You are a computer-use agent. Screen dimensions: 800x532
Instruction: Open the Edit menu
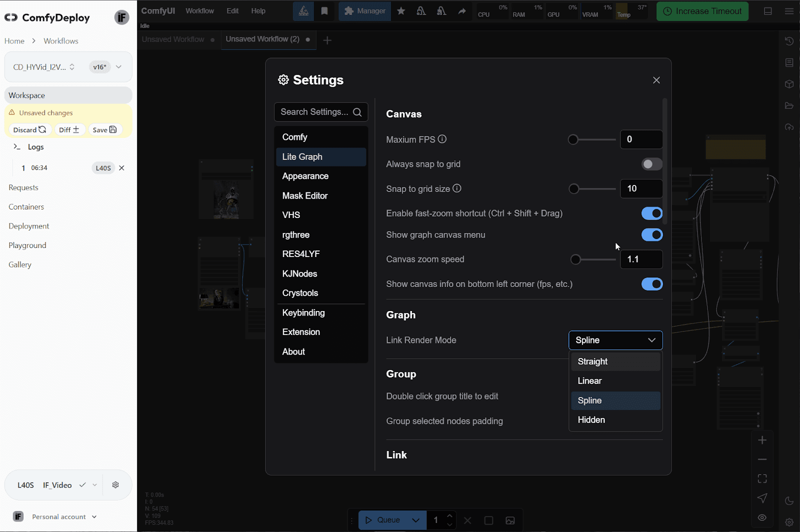[x=232, y=11]
